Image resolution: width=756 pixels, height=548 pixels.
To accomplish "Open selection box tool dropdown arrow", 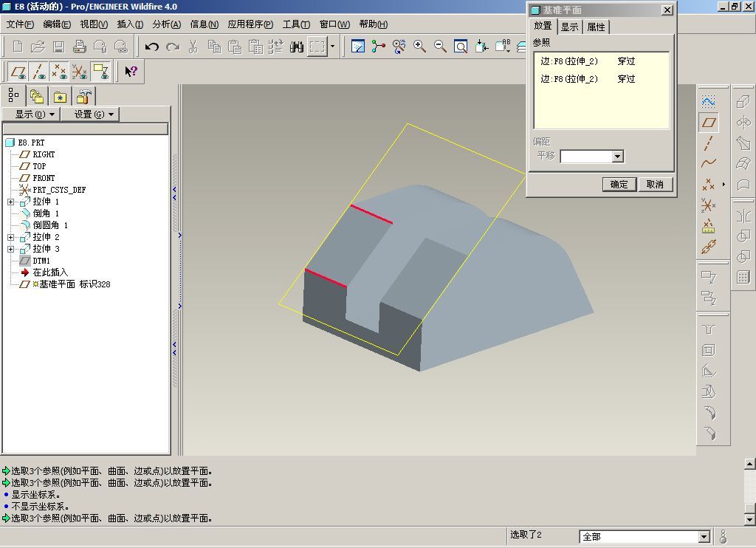I will 332,47.
